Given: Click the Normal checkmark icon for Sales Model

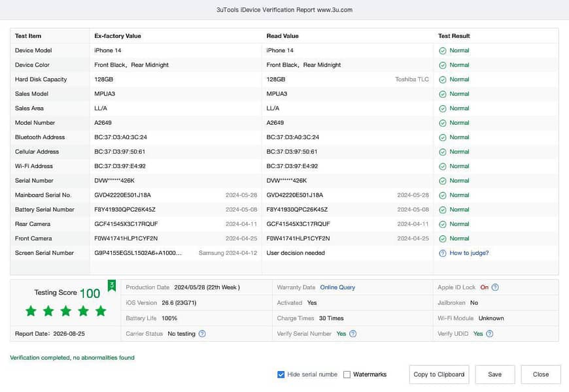Looking at the screenshot, I should click(442, 94).
